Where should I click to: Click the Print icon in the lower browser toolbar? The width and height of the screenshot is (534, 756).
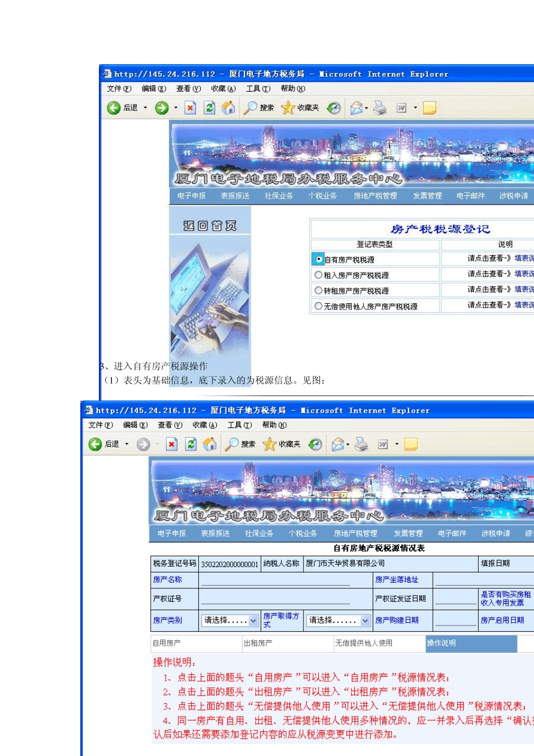[361, 444]
